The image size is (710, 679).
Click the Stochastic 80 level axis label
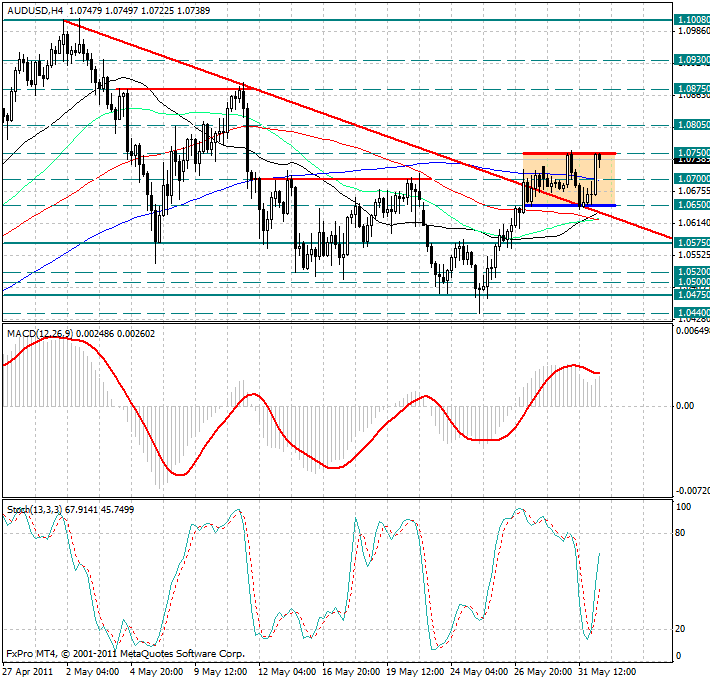680,533
